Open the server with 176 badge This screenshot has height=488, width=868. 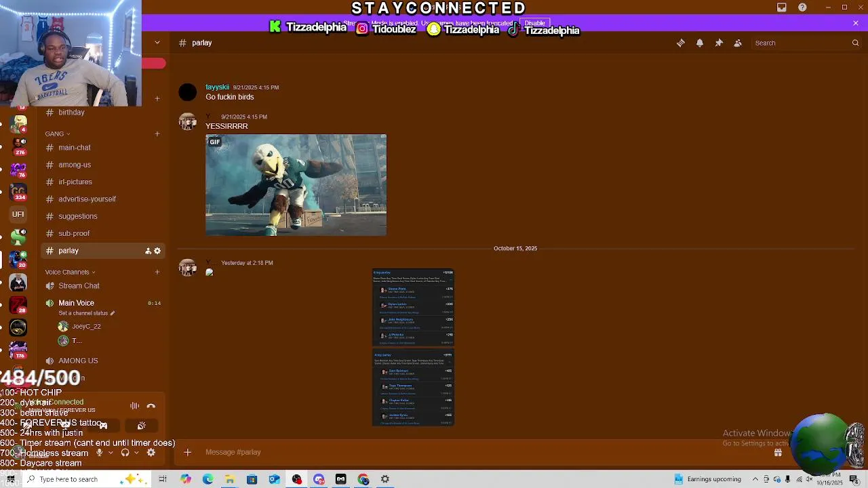pyautogui.click(x=18, y=350)
